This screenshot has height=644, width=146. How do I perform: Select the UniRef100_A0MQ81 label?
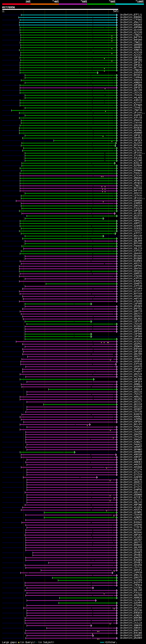point(131,359)
